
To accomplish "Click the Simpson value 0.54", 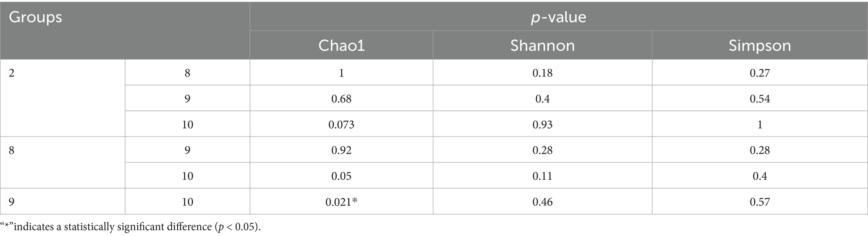I will tap(760, 99).
